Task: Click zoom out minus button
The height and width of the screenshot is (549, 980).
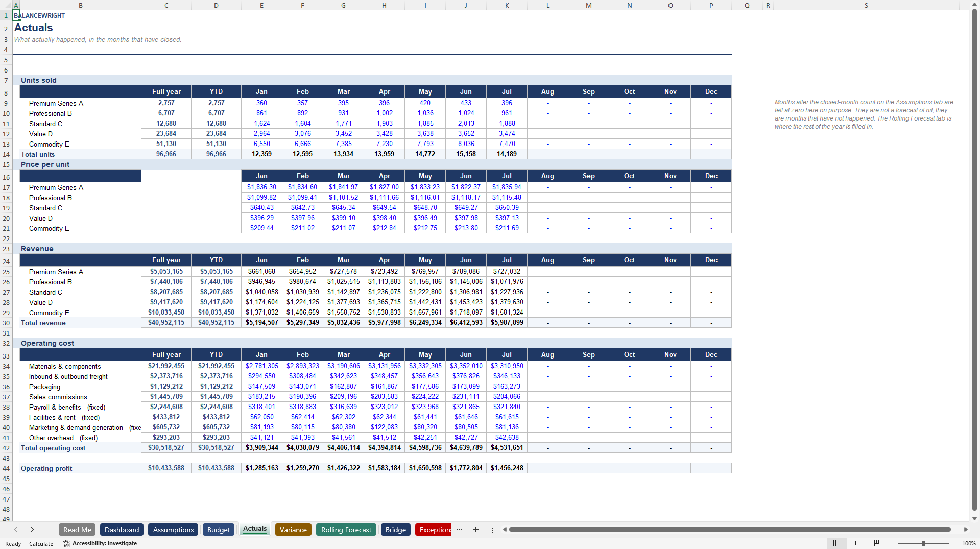Action: [893, 543]
